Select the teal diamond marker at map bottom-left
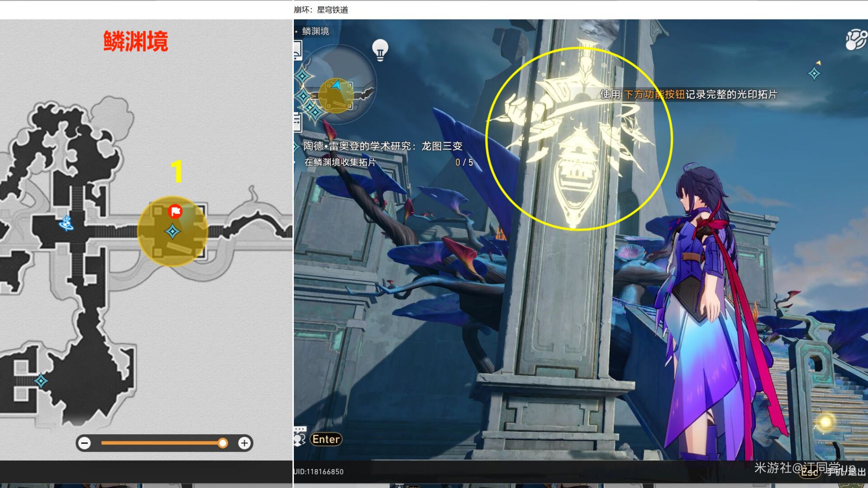 [41, 381]
